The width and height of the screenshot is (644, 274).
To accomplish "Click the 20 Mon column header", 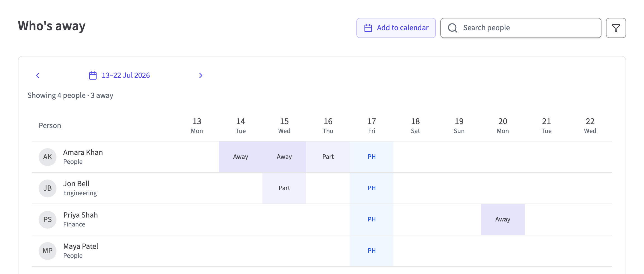I will pos(503,126).
